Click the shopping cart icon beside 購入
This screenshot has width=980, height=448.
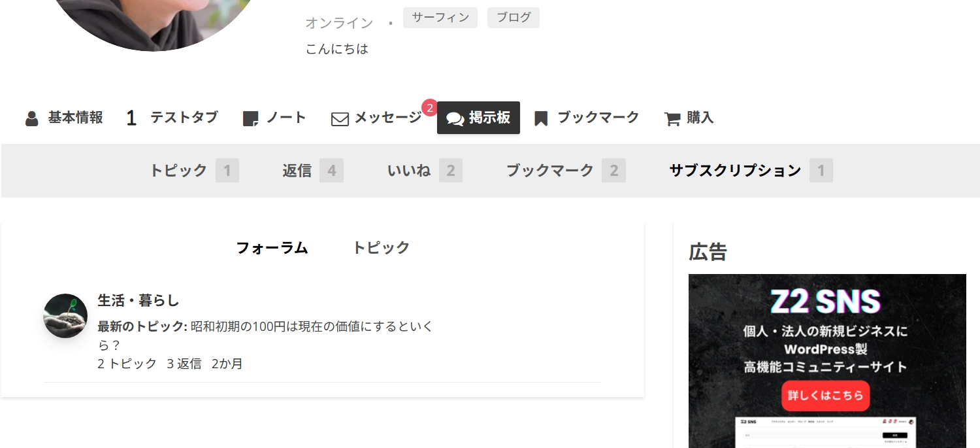[x=672, y=119]
